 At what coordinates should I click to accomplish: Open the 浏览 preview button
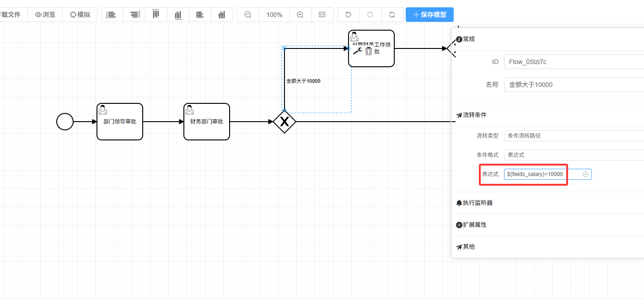(45, 15)
